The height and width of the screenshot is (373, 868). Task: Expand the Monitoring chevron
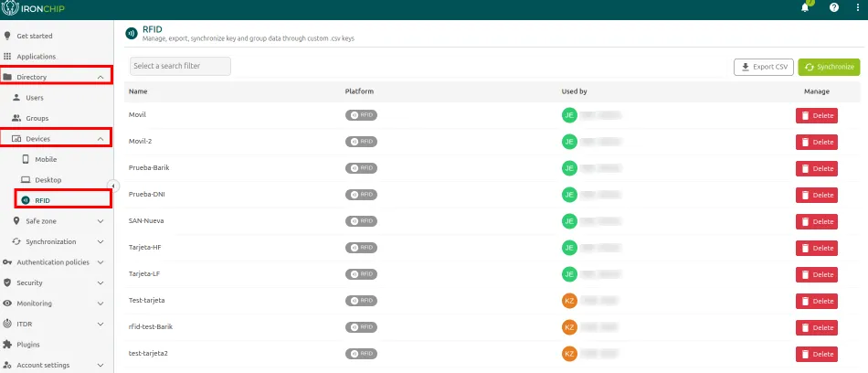tap(101, 304)
